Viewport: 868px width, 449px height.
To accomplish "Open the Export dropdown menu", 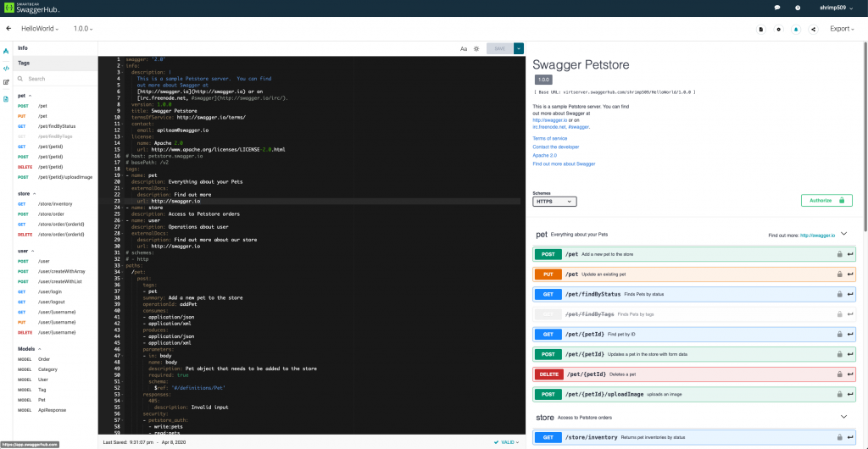I will tap(842, 29).
